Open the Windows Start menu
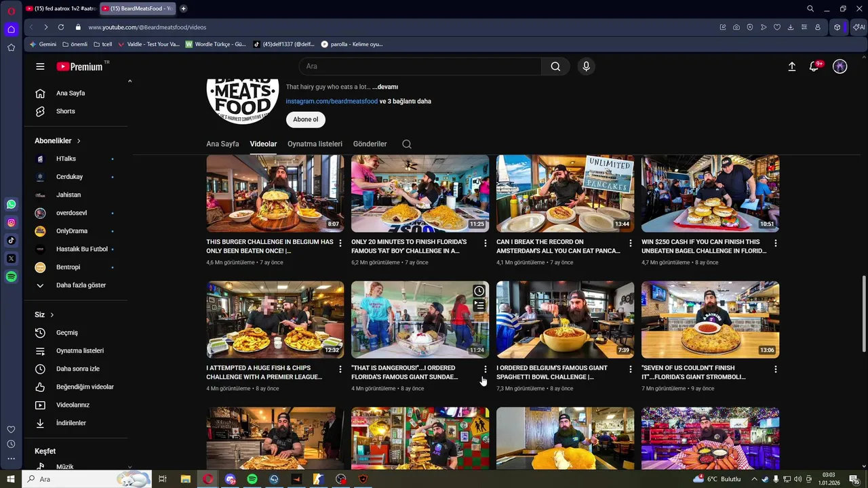This screenshot has height=488, width=868. [x=11, y=479]
